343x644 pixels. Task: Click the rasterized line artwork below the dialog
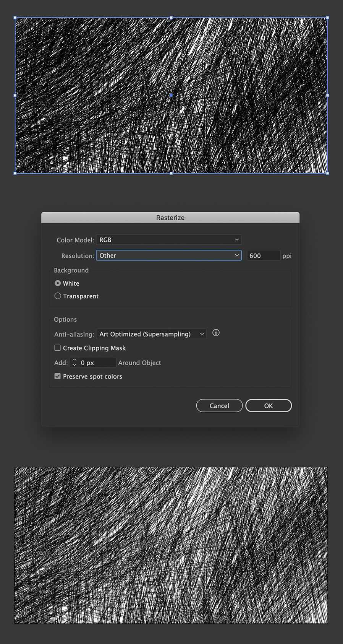(x=171, y=545)
